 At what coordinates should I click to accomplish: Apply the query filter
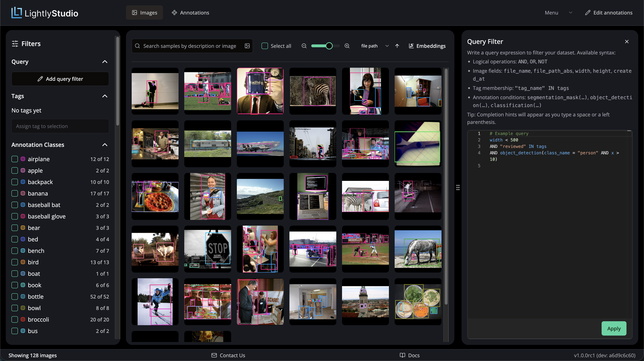[614, 328]
